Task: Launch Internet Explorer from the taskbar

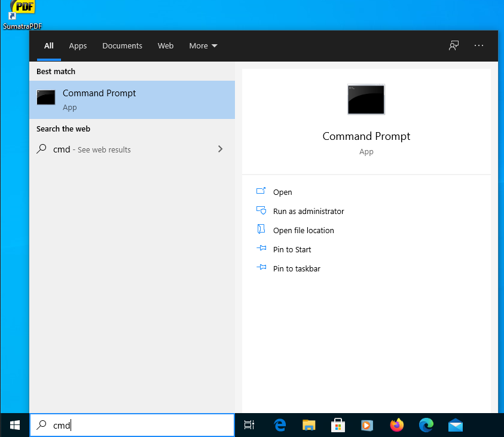Action: 280,425
